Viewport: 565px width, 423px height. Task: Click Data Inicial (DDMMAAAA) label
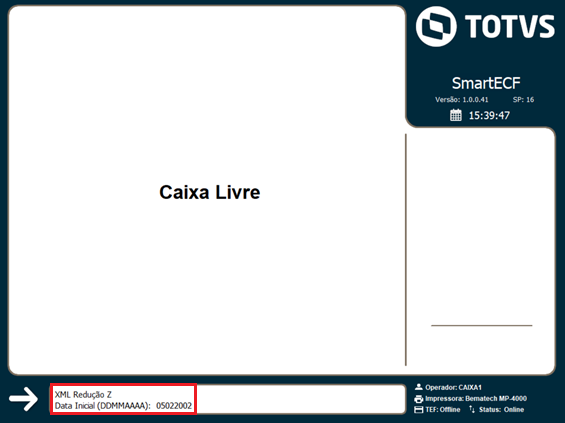click(x=103, y=406)
